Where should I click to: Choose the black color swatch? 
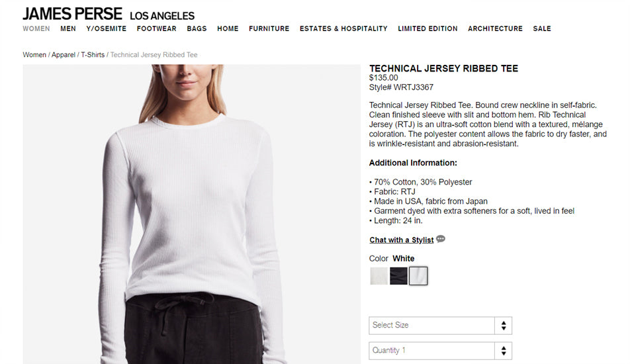[398, 276]
